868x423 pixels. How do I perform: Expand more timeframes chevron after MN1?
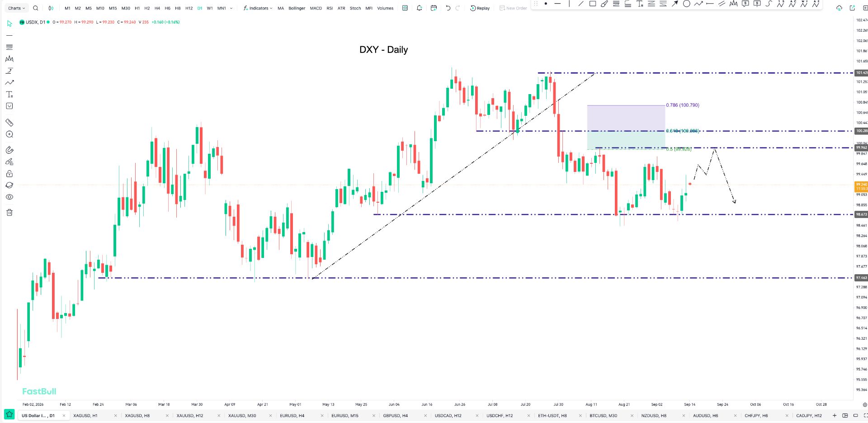(x=231, y=8)
